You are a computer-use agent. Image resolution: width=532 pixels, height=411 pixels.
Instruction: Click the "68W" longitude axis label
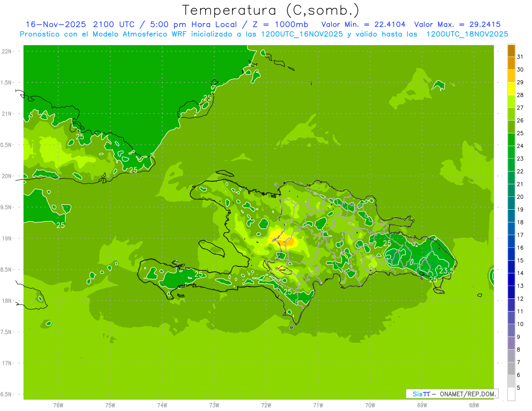pyautogui.click(x=474, y=405)
